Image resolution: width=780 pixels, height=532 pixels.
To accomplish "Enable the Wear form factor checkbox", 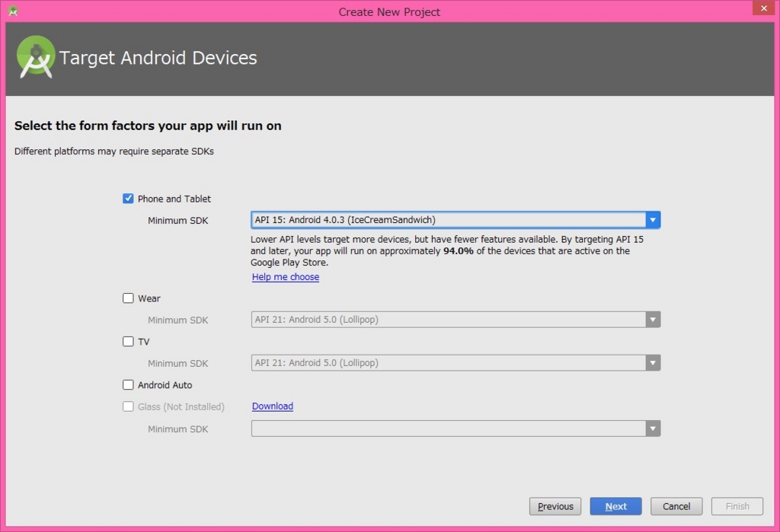I will pos(128,298).
